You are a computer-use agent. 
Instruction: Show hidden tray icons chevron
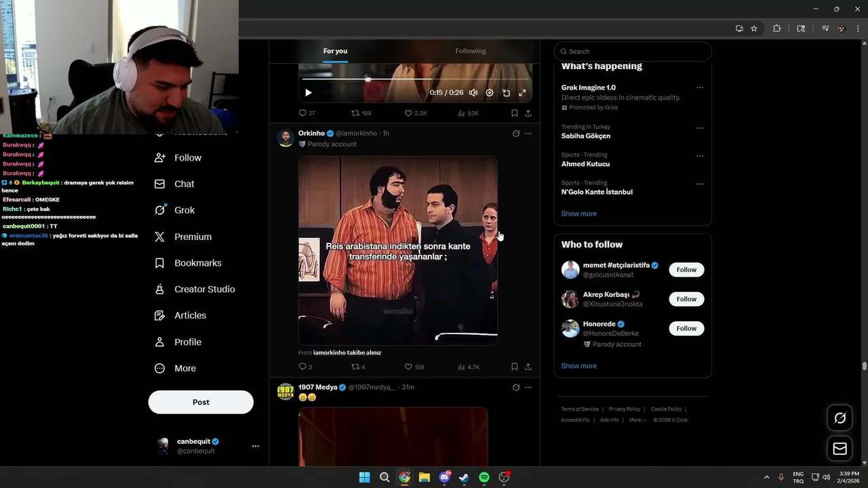(767, 477)
